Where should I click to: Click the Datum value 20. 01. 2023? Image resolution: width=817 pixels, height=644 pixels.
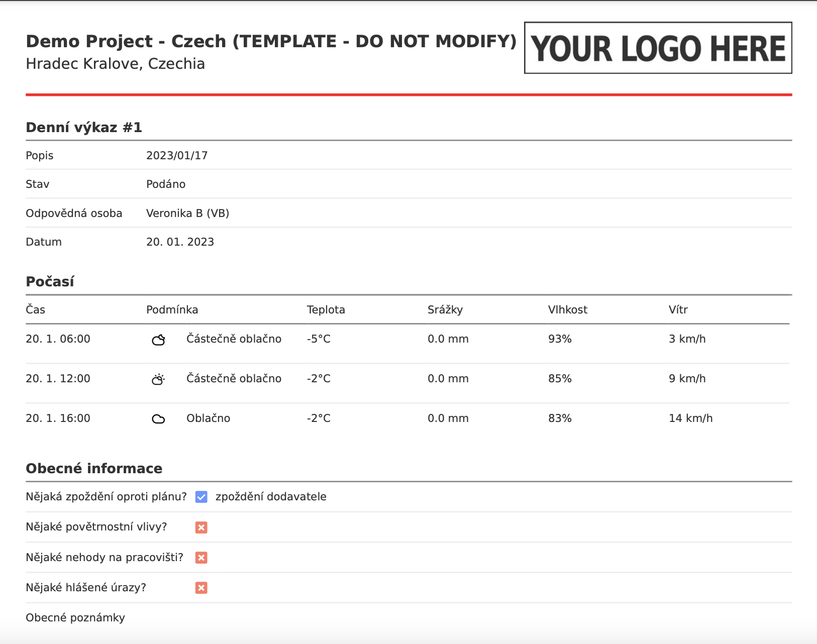click(180, 242)
